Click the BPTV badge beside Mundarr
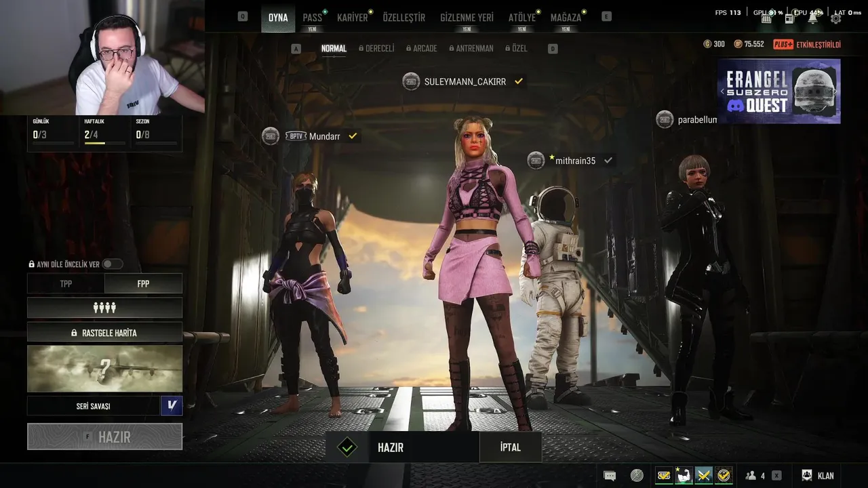This screenshot has width=868, height=488. point(296,136)
